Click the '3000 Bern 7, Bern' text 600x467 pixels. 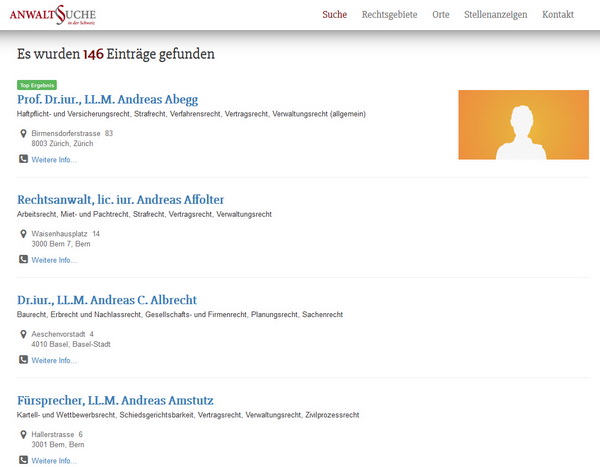(61, 244)
